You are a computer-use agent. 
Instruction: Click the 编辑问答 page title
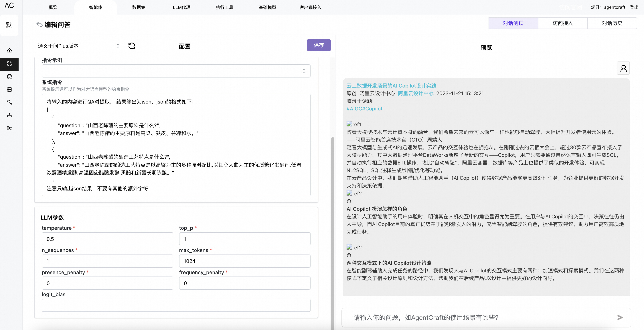click(58, 25)
